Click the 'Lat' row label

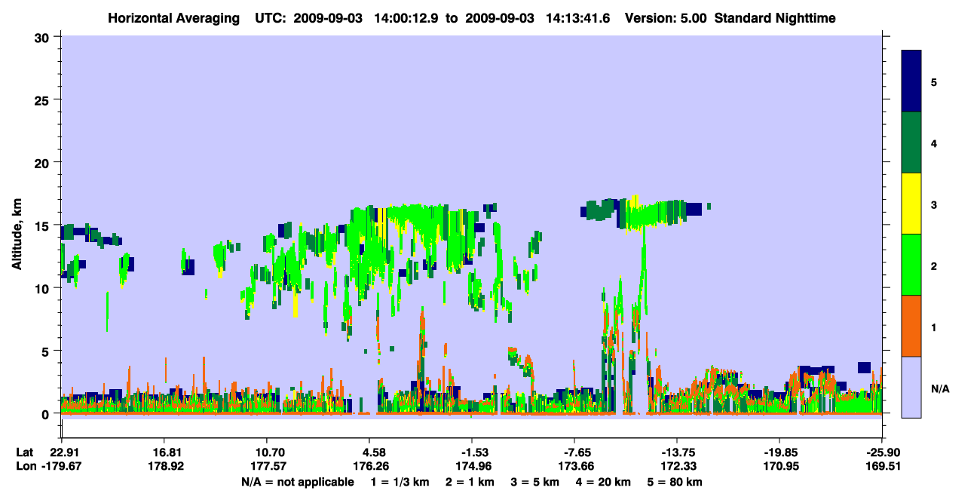[25, 452]
